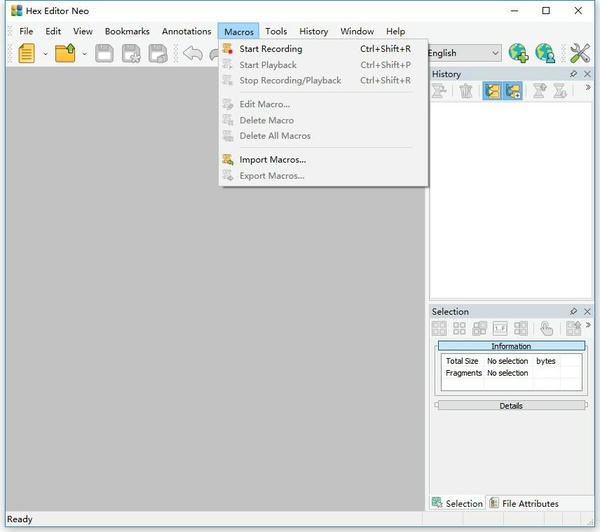This screenshot has height=532, width=600.
Task: Open the View menu
Action: (x=83, y=31)
